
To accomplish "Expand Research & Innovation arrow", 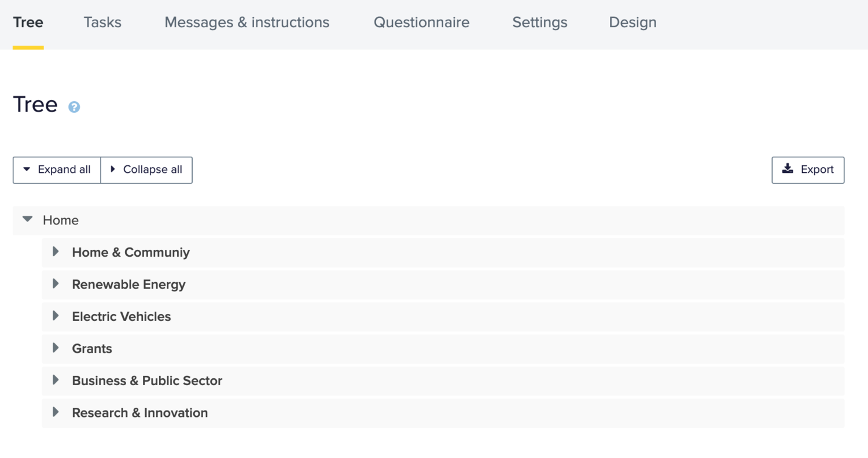I will [x=56, y=412].
